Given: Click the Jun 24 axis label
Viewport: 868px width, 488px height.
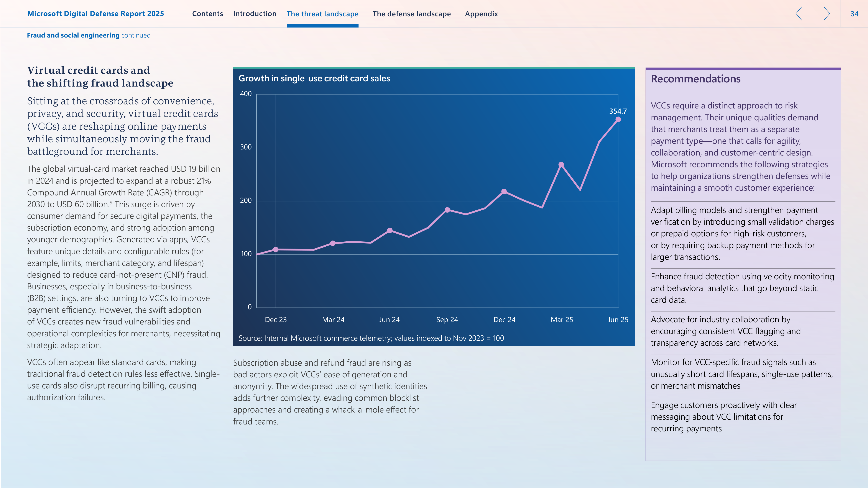Looking at the screenshot, I should (389, 320).
